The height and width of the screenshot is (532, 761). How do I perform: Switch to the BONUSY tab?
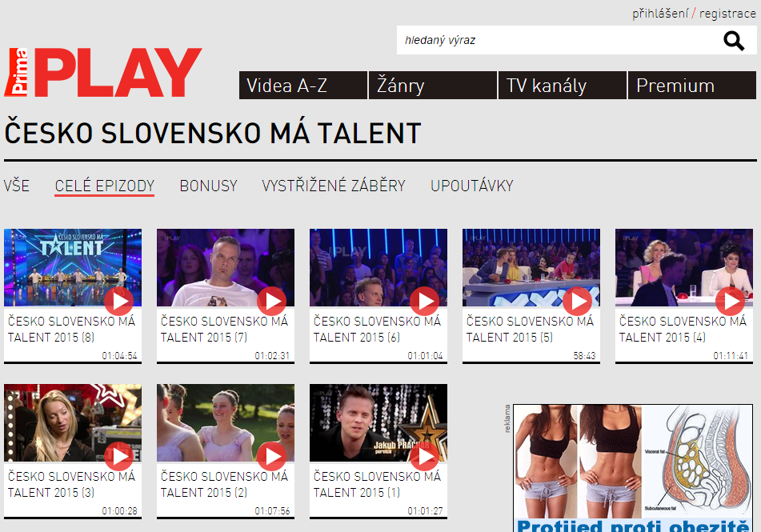click(x=209, y=186)
